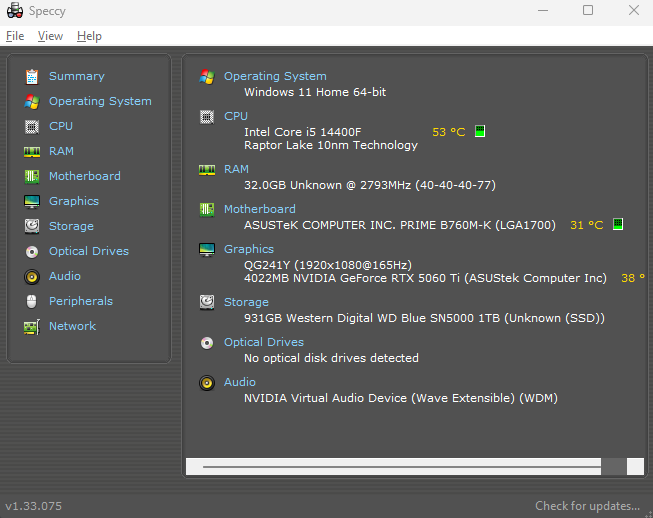Click the CPU chip icon in sidebar
The height and width of the screenshot is (518, 653).
click(x=32, y=127)
